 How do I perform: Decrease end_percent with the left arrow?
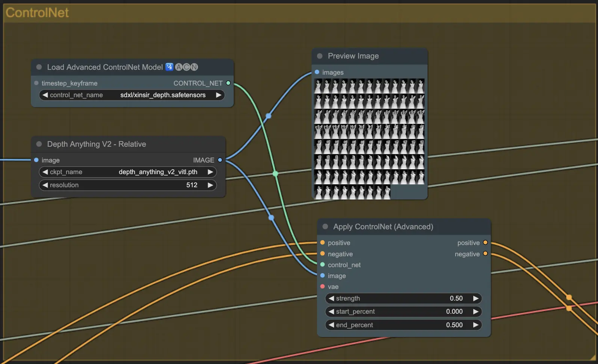click(x=331, y=325)
